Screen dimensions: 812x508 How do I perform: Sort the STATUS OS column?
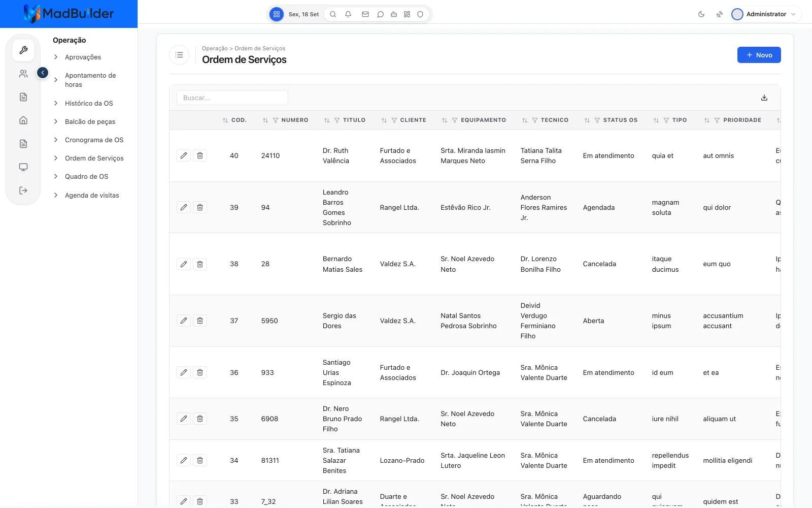(587, 120)
